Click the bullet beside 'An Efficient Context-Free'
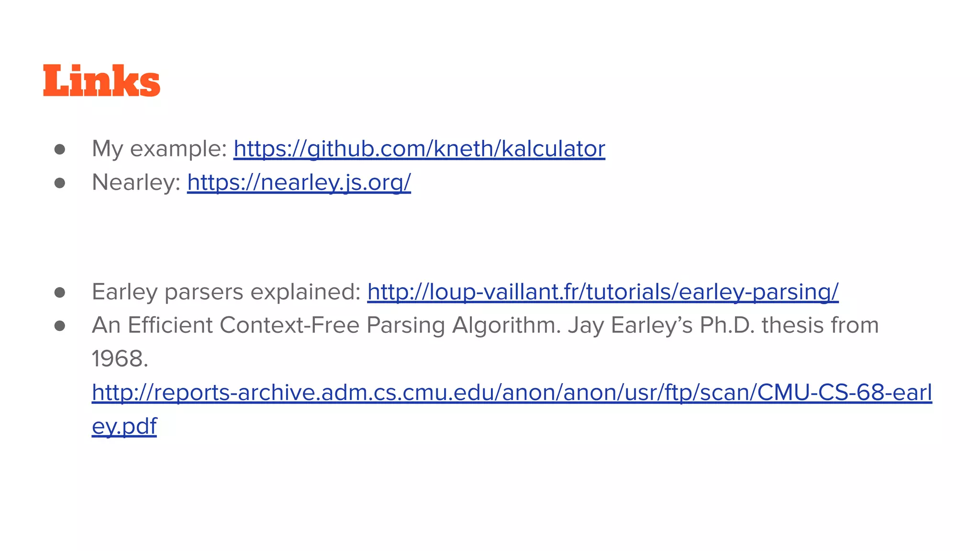Image resolution: width=980 pixels, height=551 pixels. pyautogui.click(x=60, y=326)
